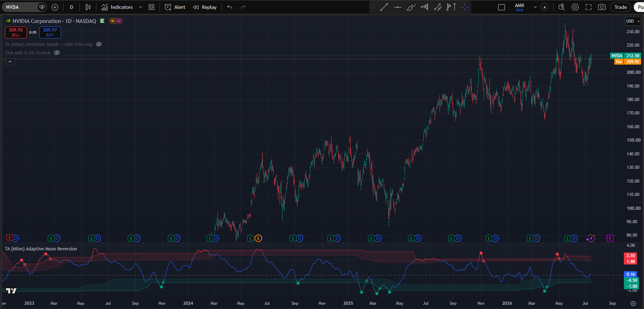Save the AMR chart layout
The height and width of the screenshot is (309, 644).
pyautogui.click(x=519, y=7)
